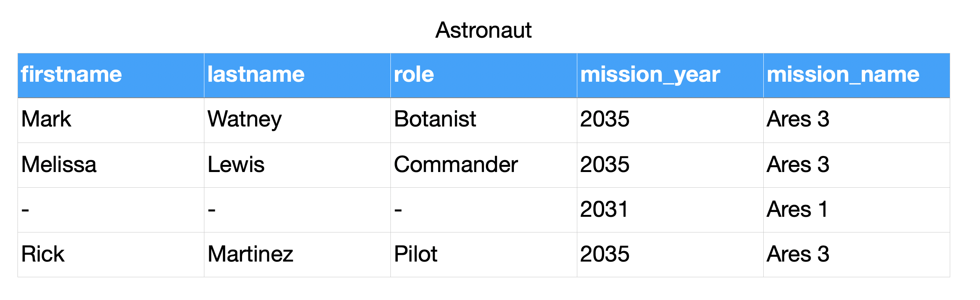Click the Martinez lastname cell

(x=250, y=254)
